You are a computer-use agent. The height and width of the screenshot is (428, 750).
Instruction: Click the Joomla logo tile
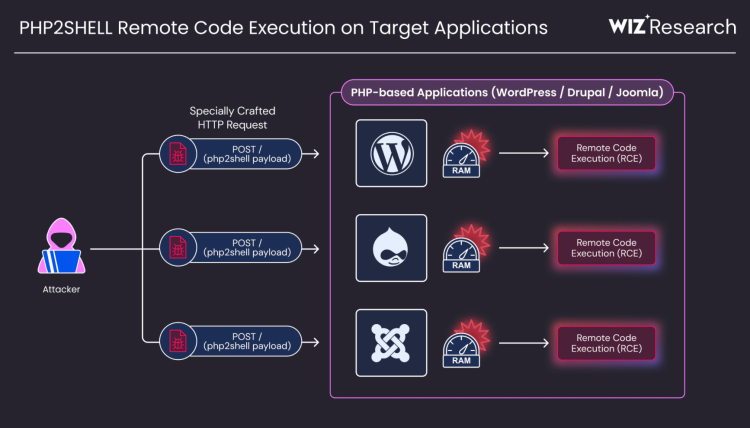[391, 343]
